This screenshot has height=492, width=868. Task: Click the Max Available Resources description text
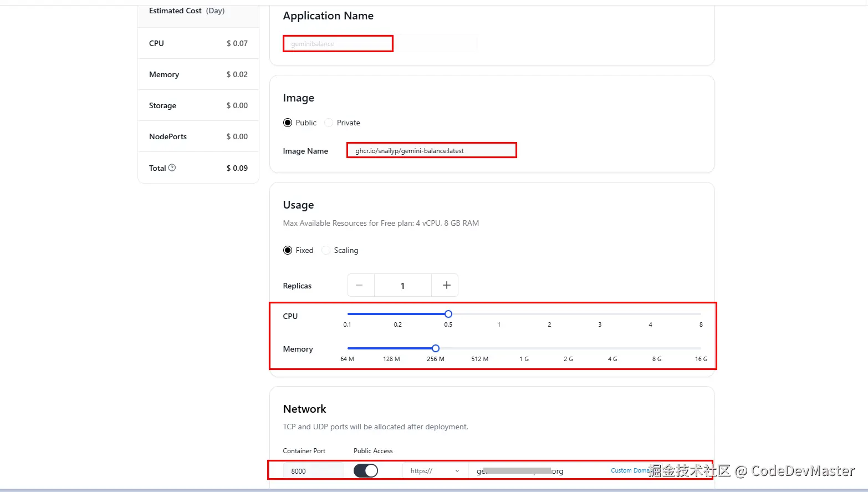381,223
